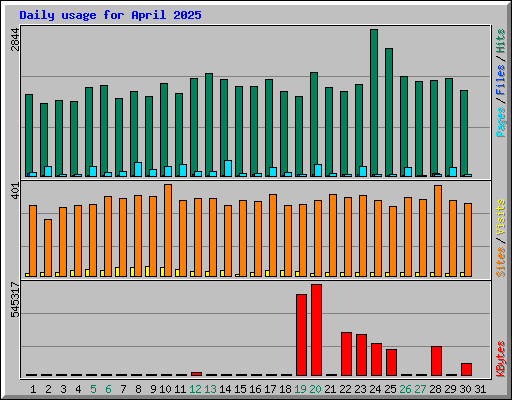The width and height of the screenshot is (512, 400).
Task: Click day label 25 on the x-axis
Action: [390, 389]
